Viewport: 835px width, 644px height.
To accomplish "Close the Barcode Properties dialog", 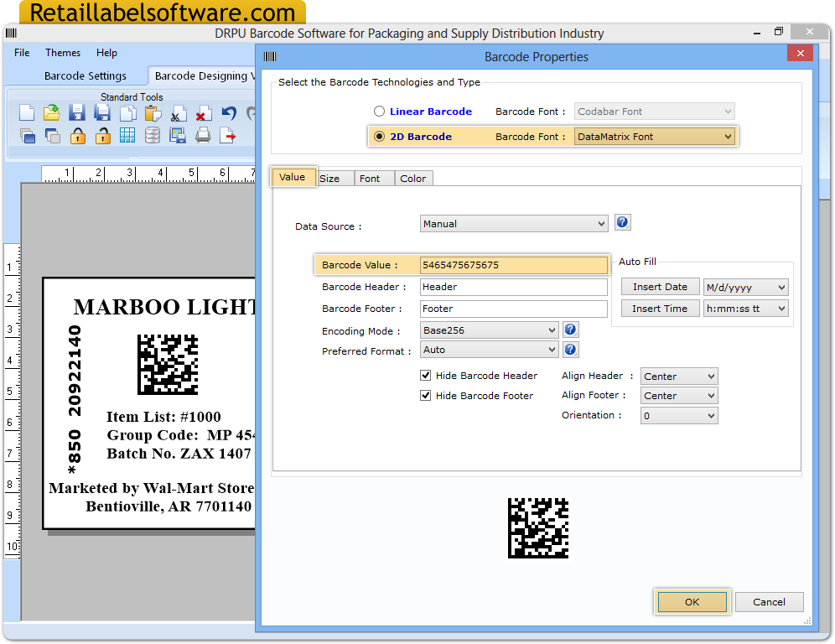I will point(800,53).
